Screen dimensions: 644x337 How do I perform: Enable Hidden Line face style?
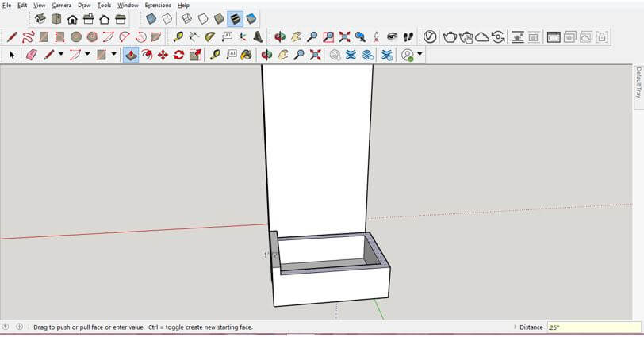point(203,19)
